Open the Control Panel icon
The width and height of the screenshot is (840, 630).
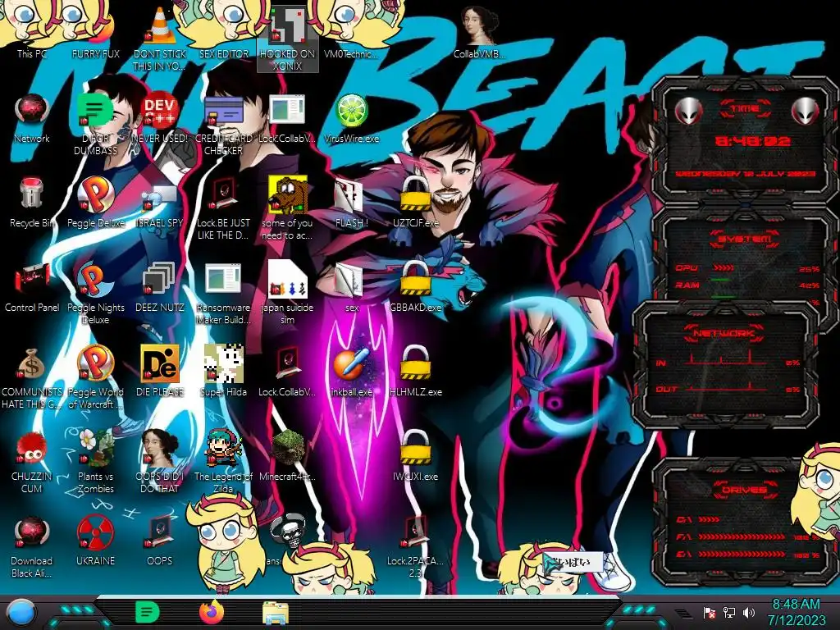[x=32, y=287]
